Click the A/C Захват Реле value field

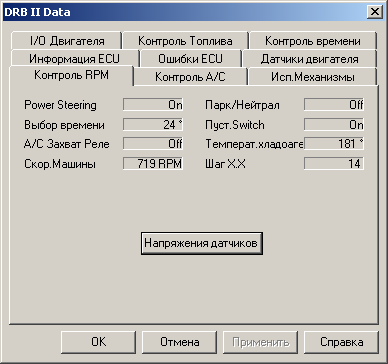(153, 144)
